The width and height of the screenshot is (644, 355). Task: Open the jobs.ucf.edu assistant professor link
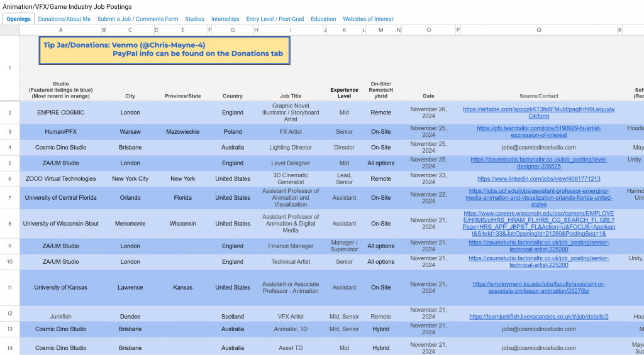pos(538,197)
